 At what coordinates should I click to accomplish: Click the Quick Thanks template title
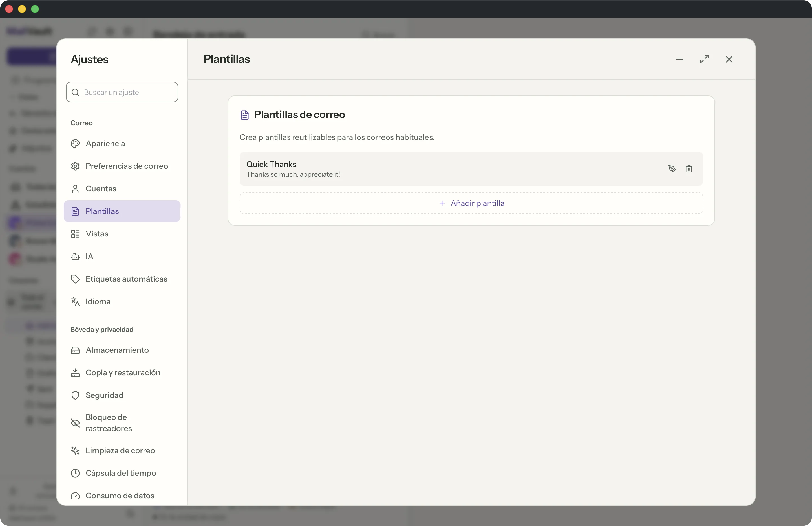271,164
